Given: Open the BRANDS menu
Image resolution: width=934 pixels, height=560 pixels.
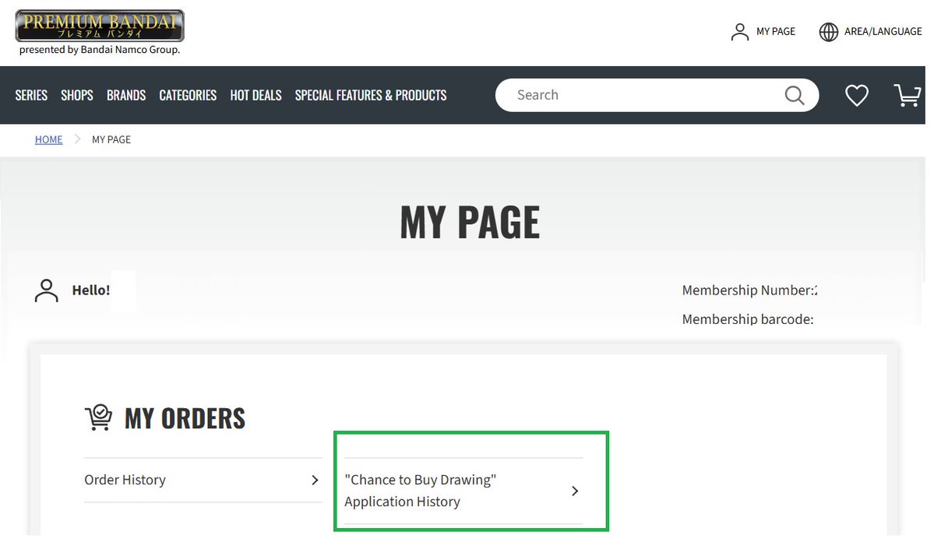Looking at the screenshot, I should point(126,95).
